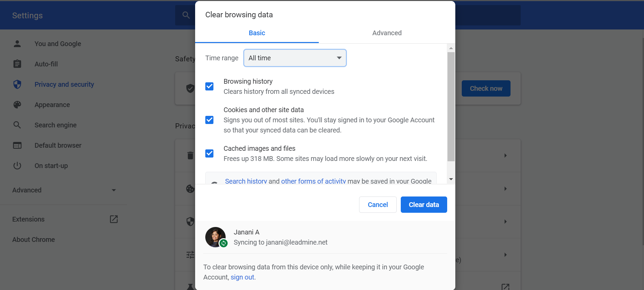644x290 pixels.
Task: Click the safety check shield icon behind the dialog
Action: click(x=190, y=88)
